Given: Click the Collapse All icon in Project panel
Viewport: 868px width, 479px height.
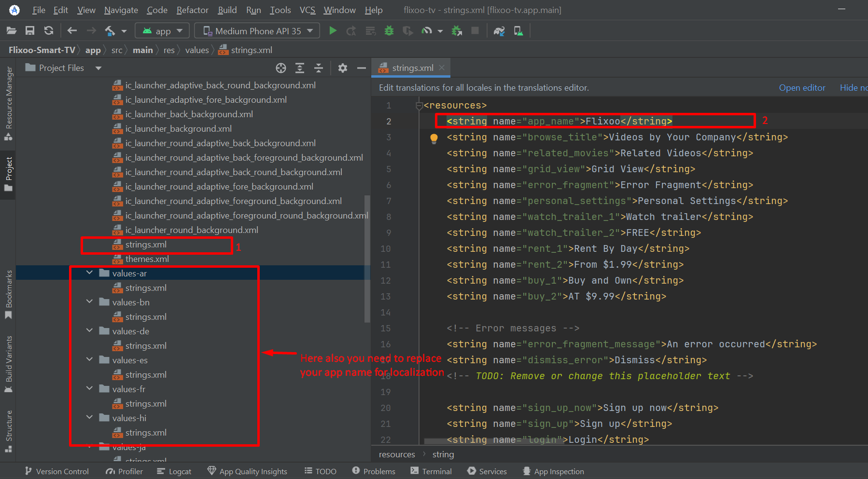Looking at the screenshot, I should 319,68.
